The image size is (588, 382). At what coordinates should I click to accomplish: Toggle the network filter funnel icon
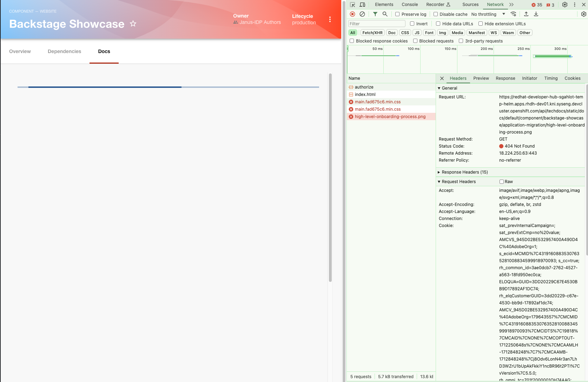click(375, 14)
